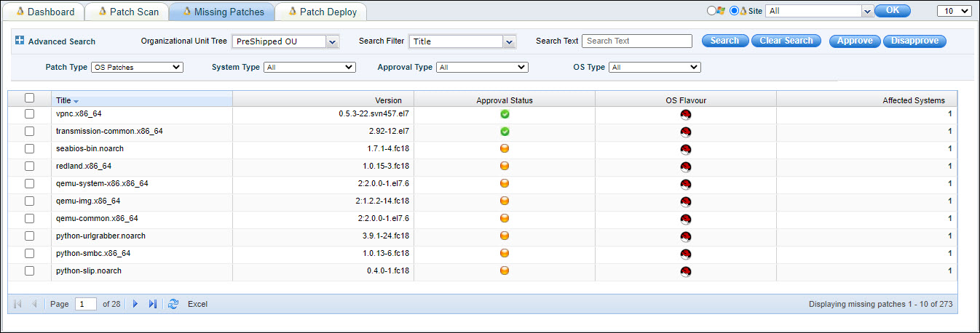Click the Search button
The height and width of the screenshot is (333, 980).
724,41
